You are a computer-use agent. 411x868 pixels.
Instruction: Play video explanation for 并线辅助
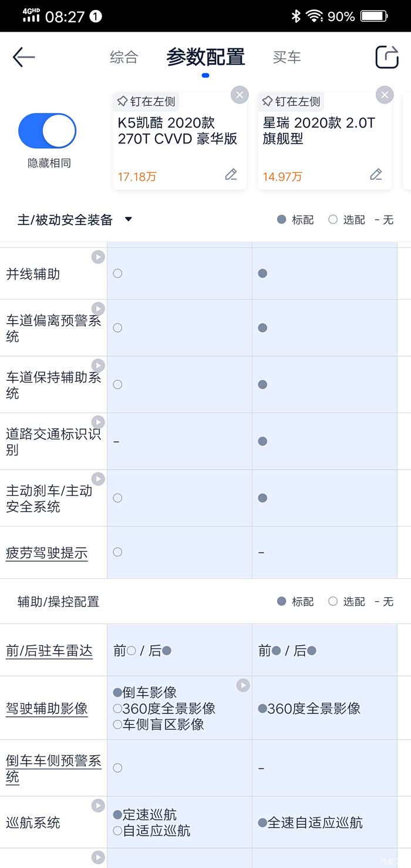point(98,257)
